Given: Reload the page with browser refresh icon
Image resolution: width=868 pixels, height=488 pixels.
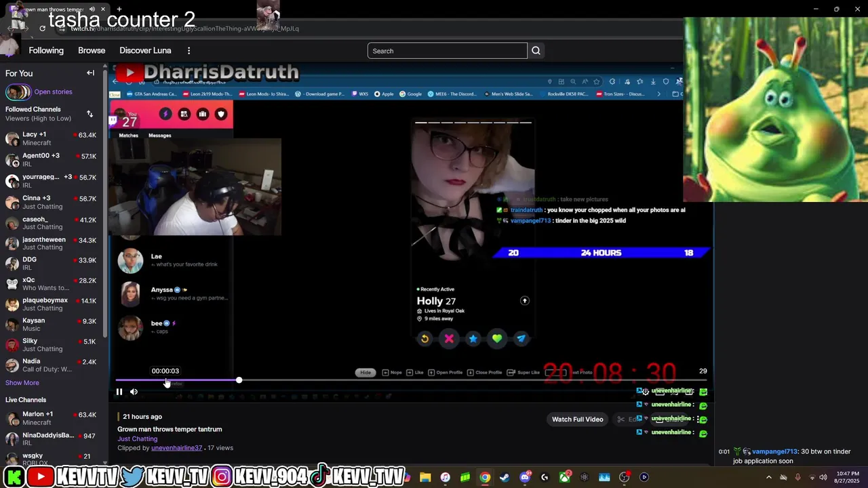Looking at the screenshot, I should (x=42, y=28).
